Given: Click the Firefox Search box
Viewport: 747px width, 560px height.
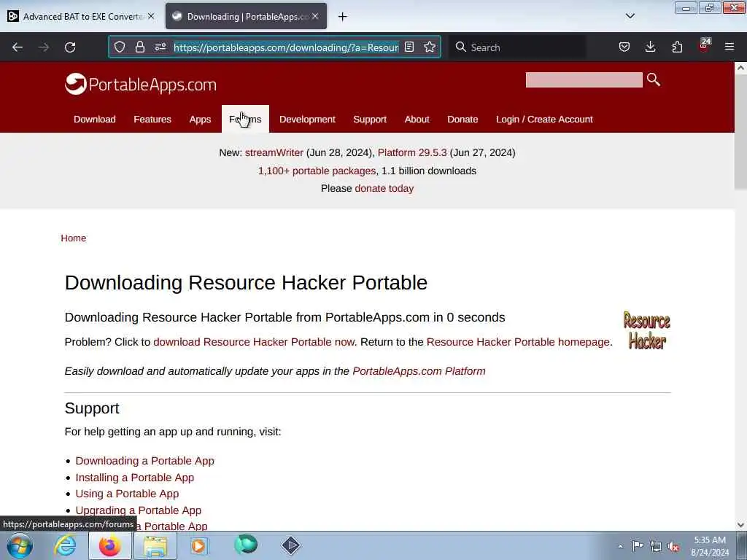Looking at the screenshot, I should coord(519,47).
